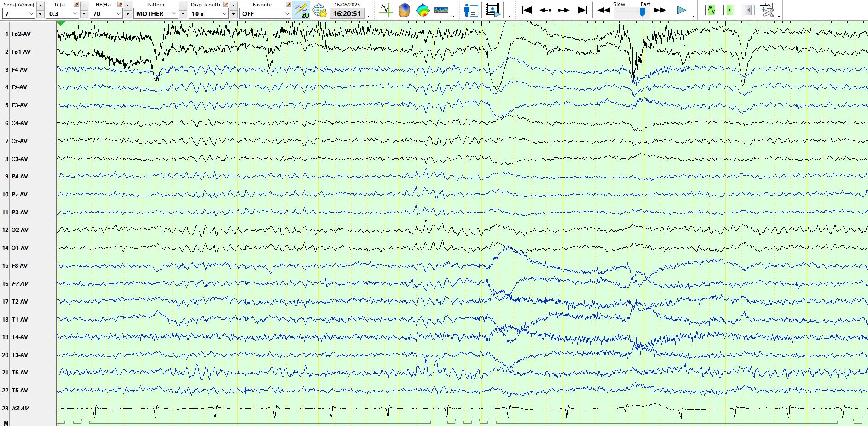Select the Pz-AV channel label

pyautogui.click(x=19, y=195)
